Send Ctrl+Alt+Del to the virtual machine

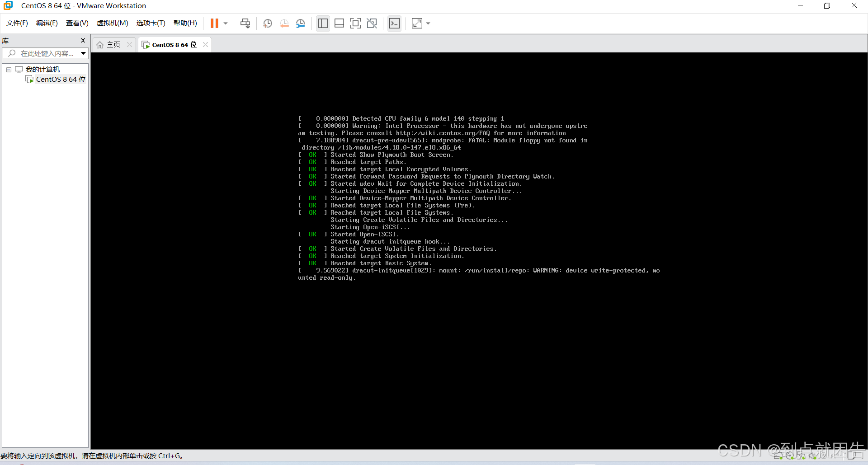pos(245,23)
